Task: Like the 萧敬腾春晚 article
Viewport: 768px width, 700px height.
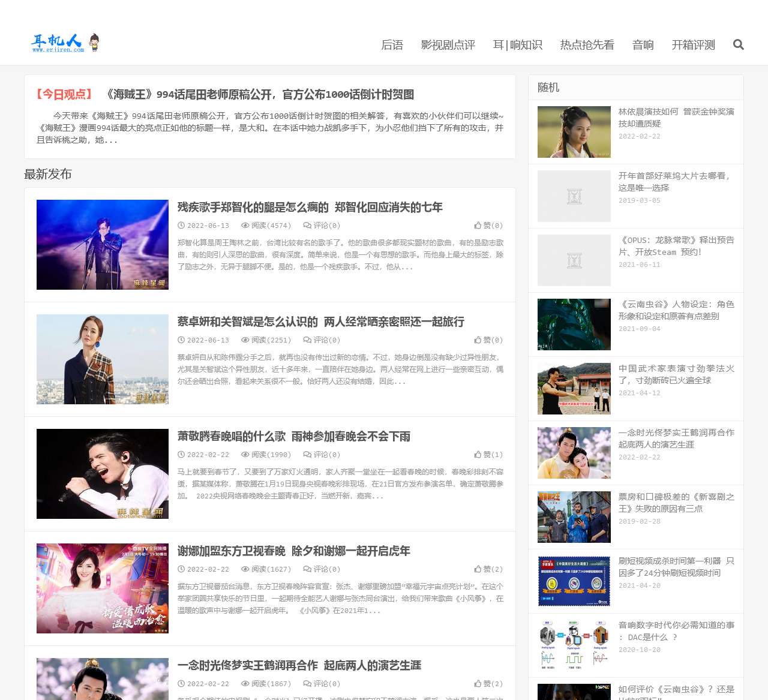Action: [x=478, y=455]
